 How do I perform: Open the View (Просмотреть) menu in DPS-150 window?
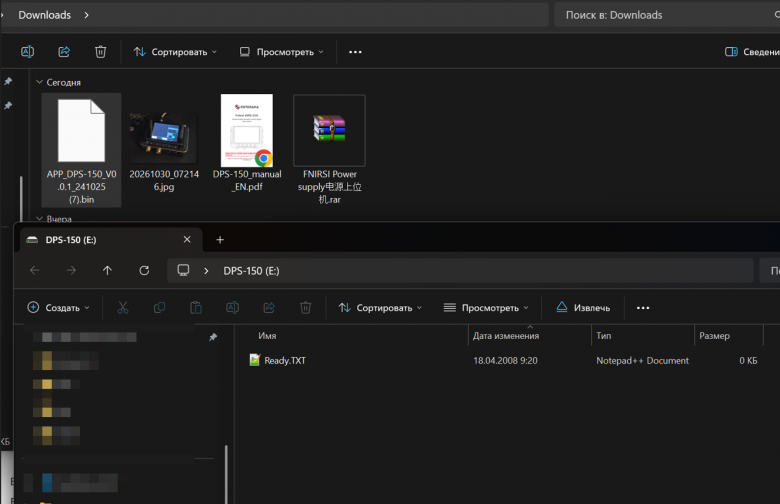(x=486, y=307)
